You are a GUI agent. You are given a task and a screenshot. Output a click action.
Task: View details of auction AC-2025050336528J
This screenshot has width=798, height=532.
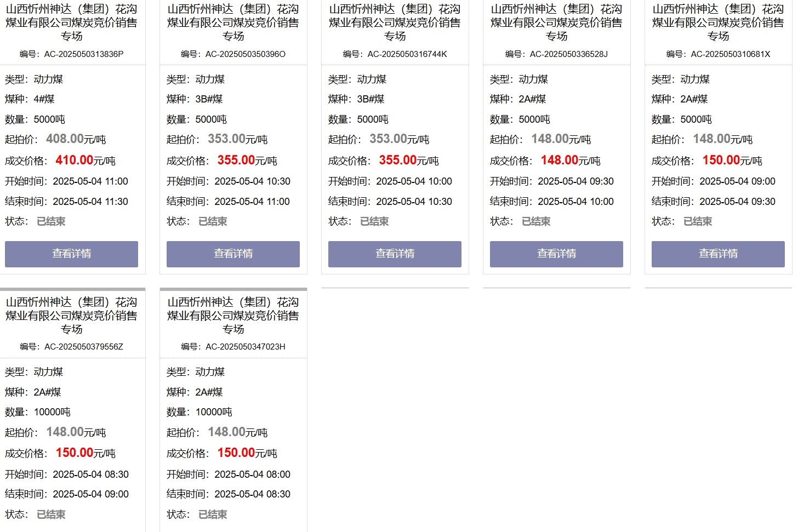click(x=556, y=254)
